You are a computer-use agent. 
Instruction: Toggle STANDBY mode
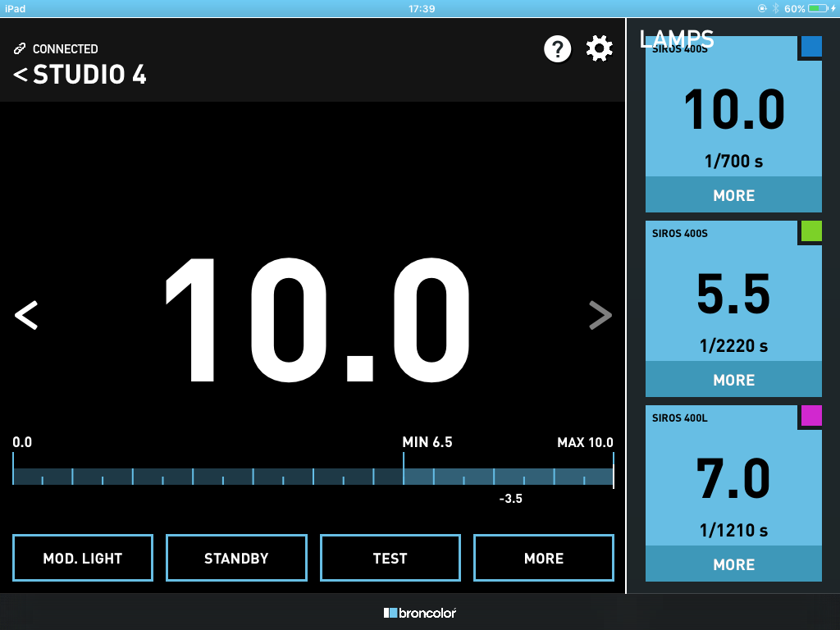[236, 558]
